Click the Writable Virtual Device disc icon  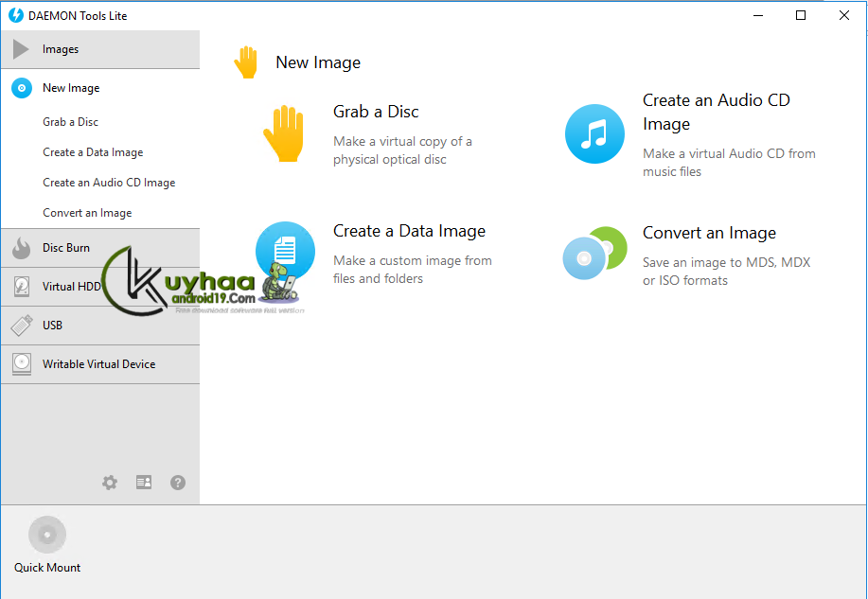click(22, 364)
